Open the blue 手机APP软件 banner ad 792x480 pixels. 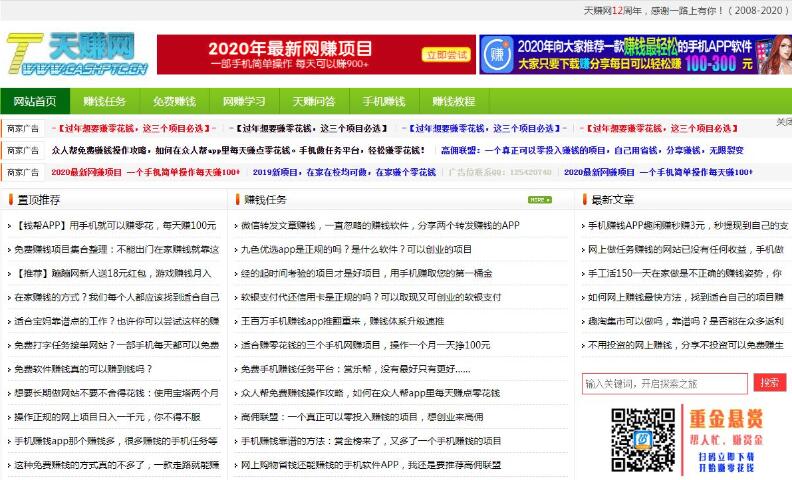(635, 55)
